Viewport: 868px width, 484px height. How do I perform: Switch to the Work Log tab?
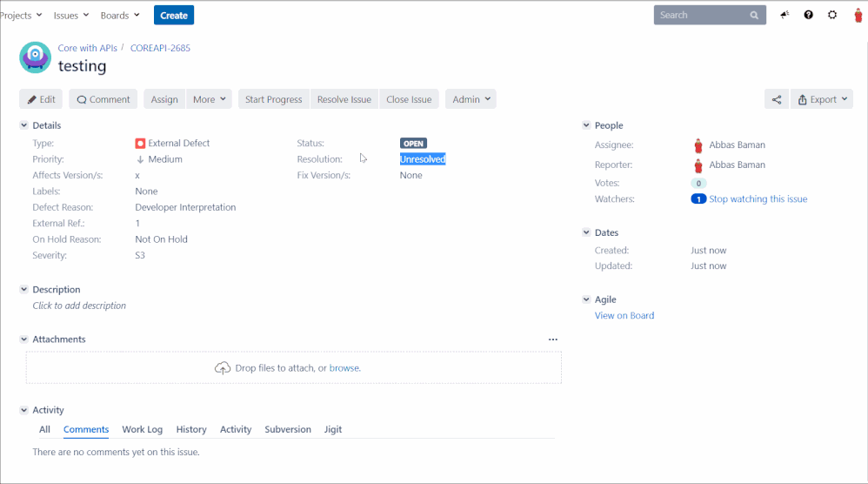143,429
